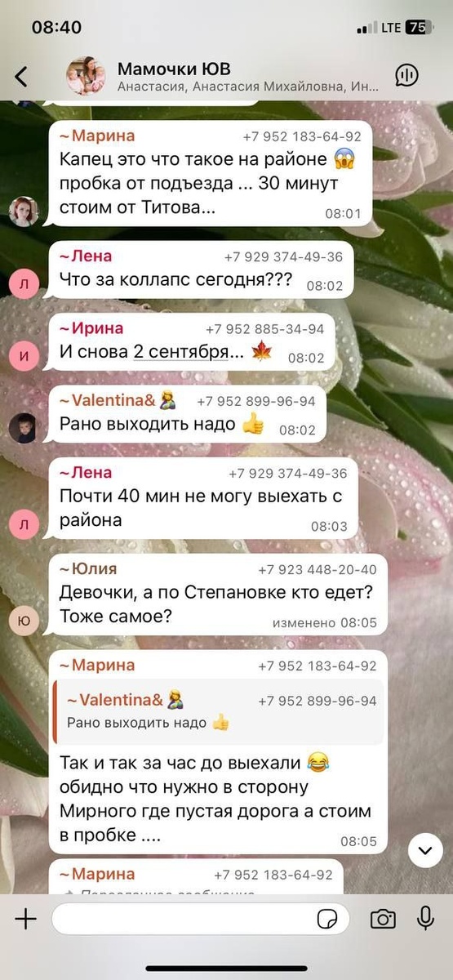453x980 pixels.
Task: Open the group avatar in the header
Action: tap(86, 76)
